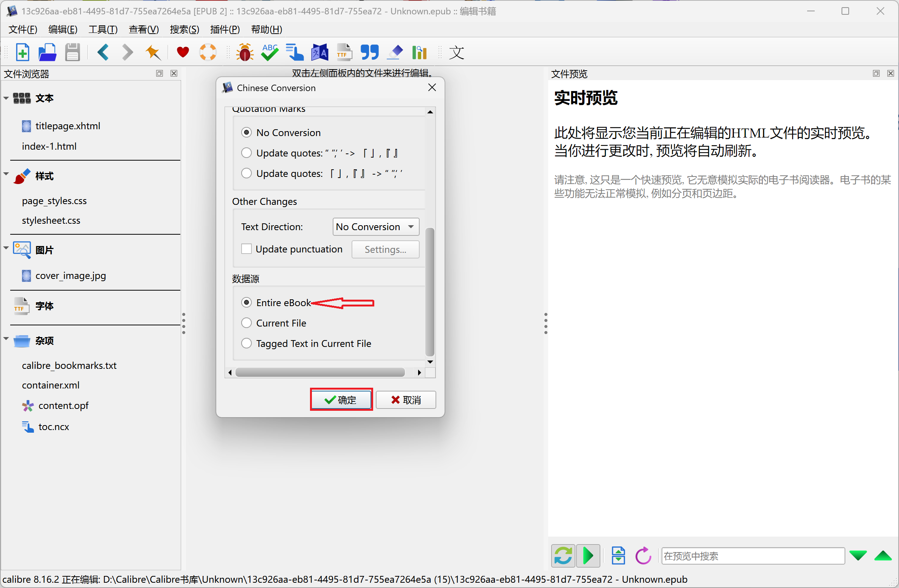Open the 工具(T) menu
Screen dimensions: 899x588
(103, 29)
